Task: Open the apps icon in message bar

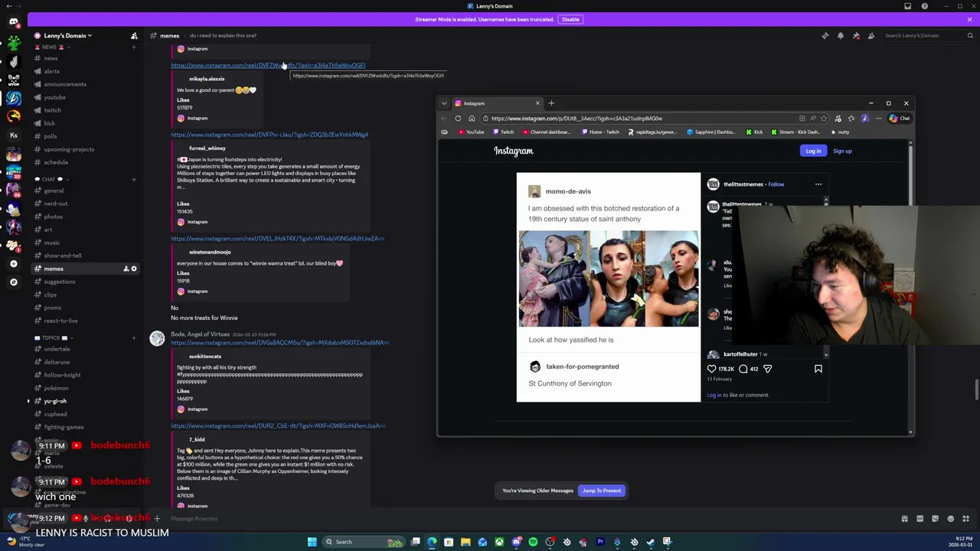Action: pyautogui.click(x=965, y=519)
